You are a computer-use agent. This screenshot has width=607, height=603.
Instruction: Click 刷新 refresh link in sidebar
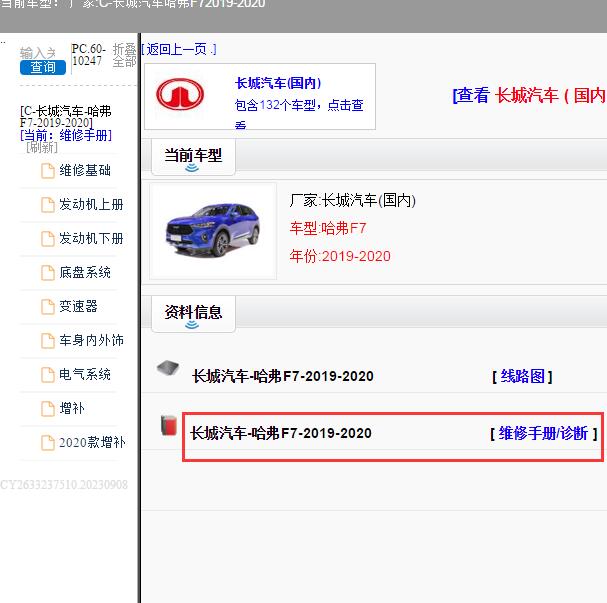click(42, 147)
